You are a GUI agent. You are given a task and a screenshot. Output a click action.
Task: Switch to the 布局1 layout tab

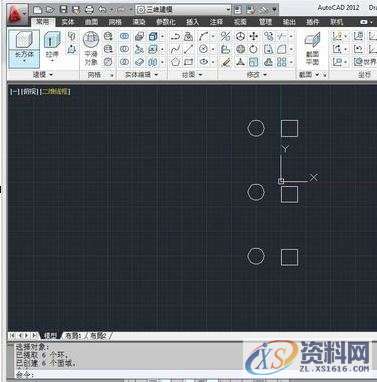[73, 336]
